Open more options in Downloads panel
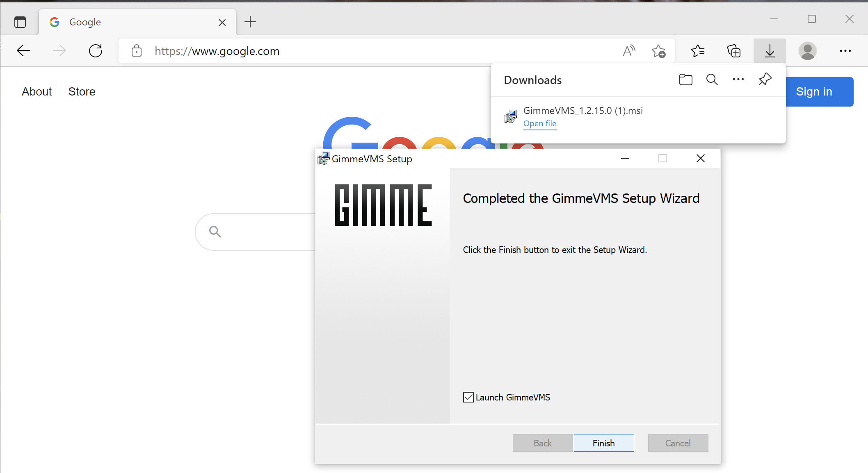The height and width of the screenshot is (473, 868). tap(738, 80)
